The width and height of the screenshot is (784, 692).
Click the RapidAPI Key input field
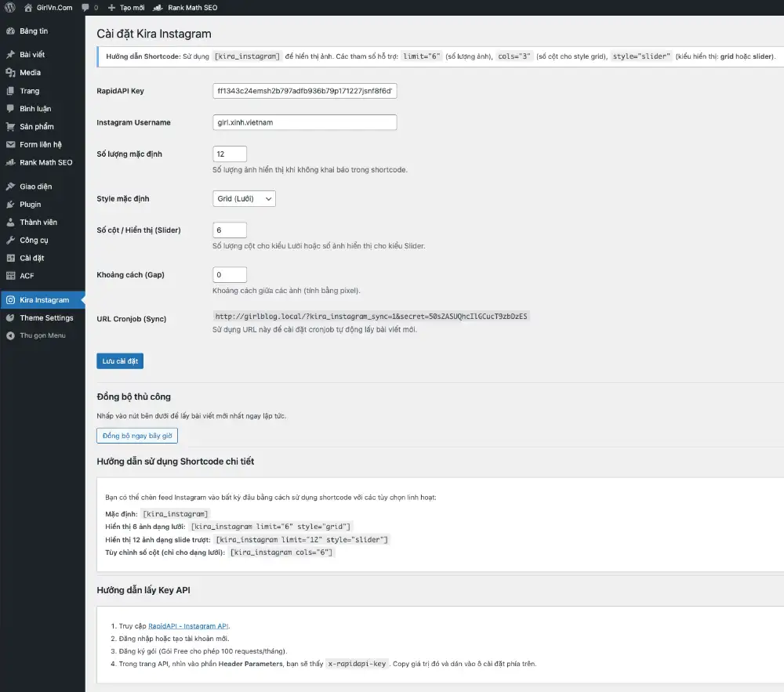[304, 91]
